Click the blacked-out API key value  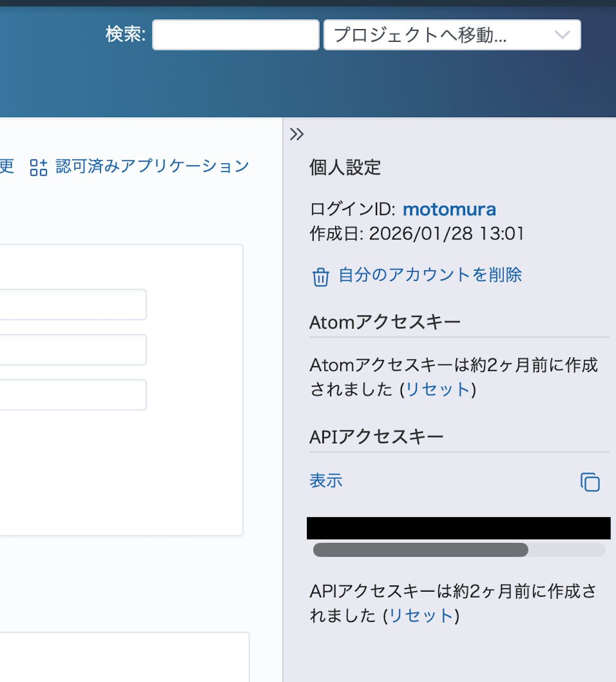coord(458,528)
